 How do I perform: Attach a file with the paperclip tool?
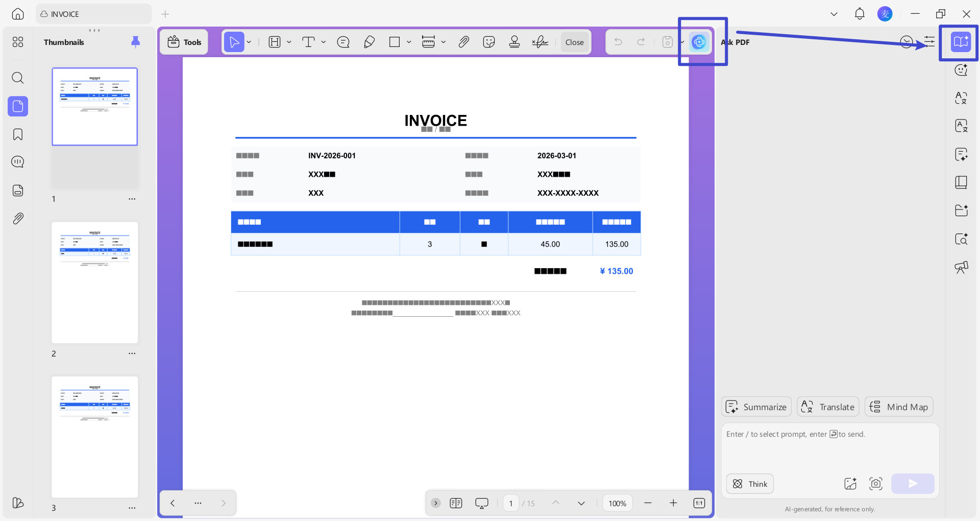[x=463, y=42]
